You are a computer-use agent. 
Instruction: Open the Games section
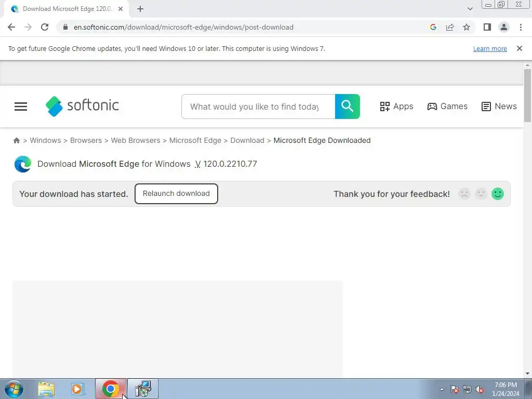click(x=447, y=106)
